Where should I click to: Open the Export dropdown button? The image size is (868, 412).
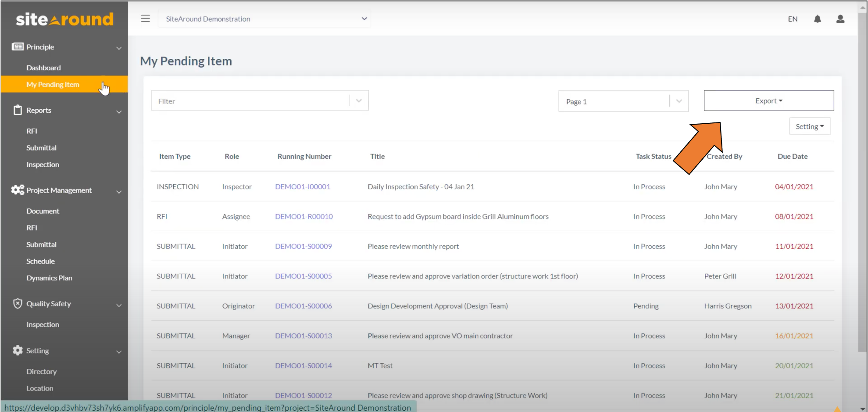coord(768,101)
